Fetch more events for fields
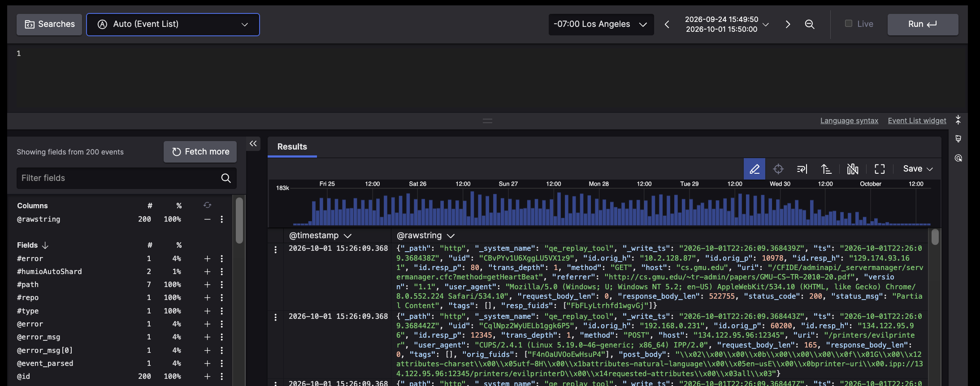 pyautogui.click(x=200, y=152)
